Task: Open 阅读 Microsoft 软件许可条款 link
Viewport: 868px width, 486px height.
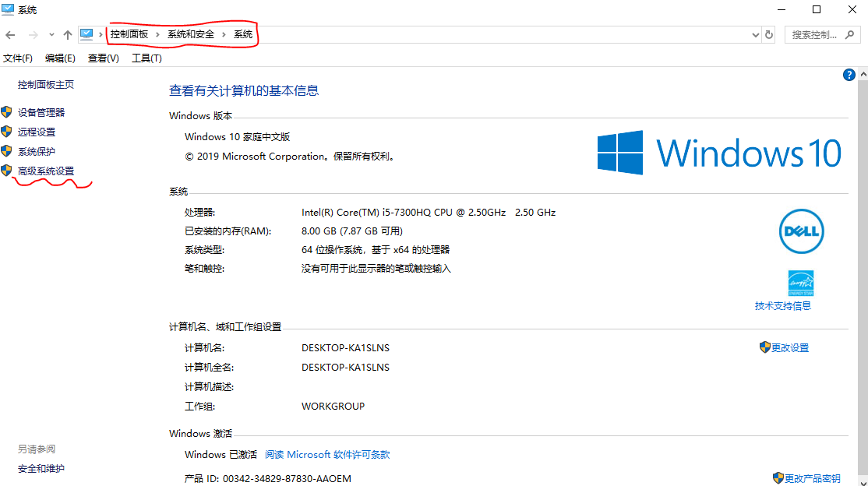Action: coord(327,454)
